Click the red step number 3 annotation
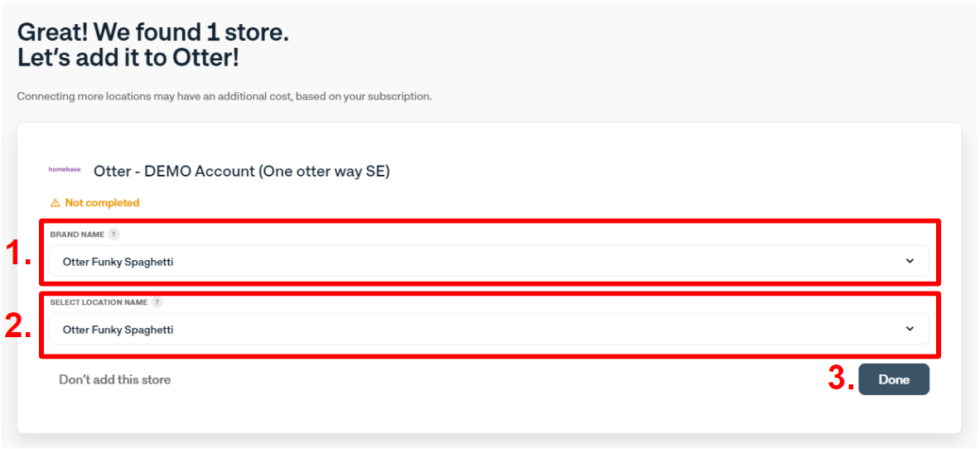The image size is (980, 449). (x=842, y=379)
